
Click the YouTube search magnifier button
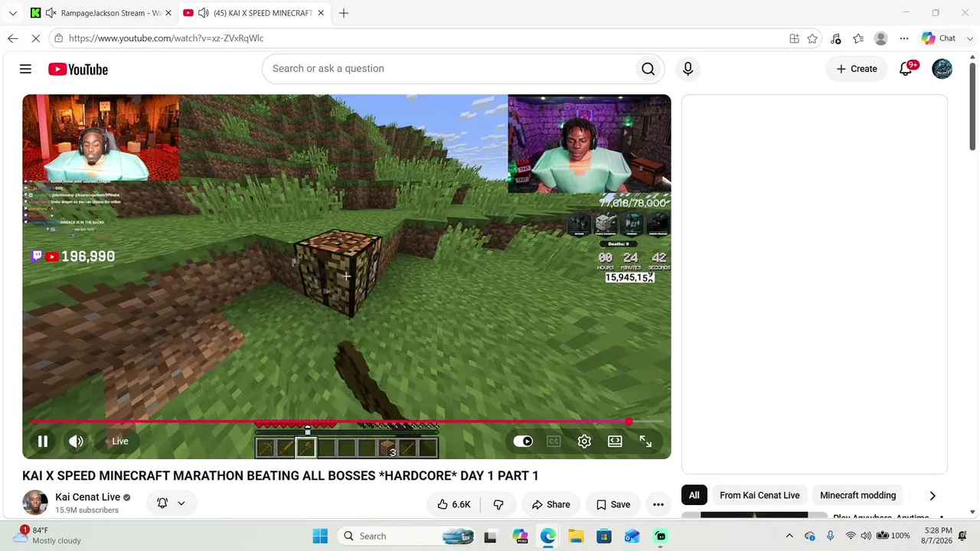pos(648,69)
